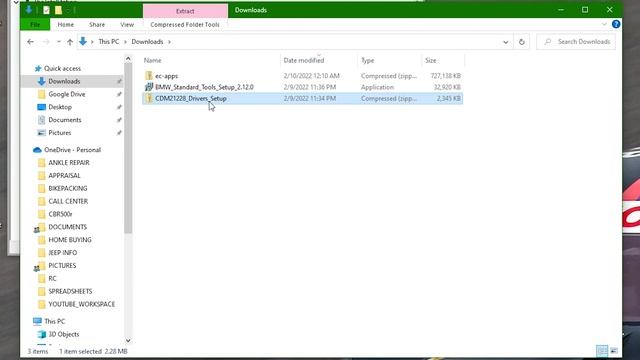640x360 pixels.
Task: Expand chevron after Downloads in breadcrumb
Action: coord(169,42)
